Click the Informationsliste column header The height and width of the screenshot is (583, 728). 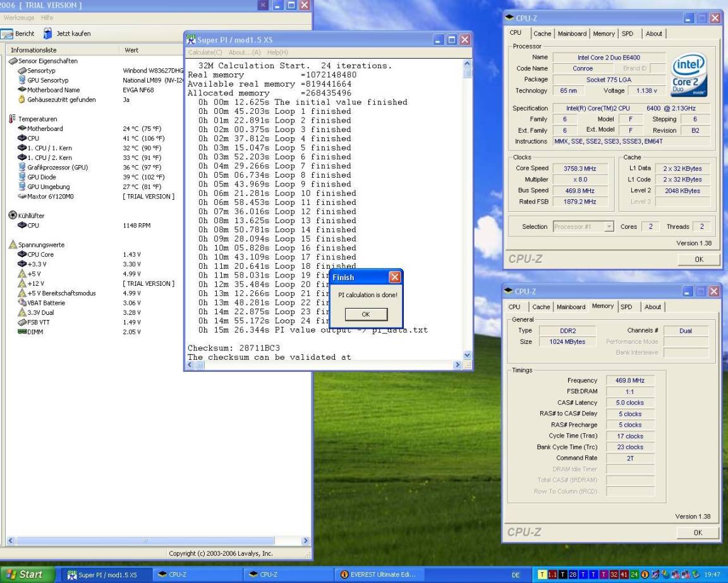click(62, 50)
